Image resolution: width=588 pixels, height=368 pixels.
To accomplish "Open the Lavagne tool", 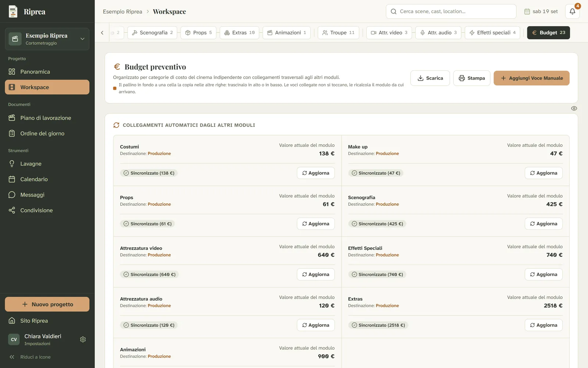I will pyautogui.click(x=47, y=164).
